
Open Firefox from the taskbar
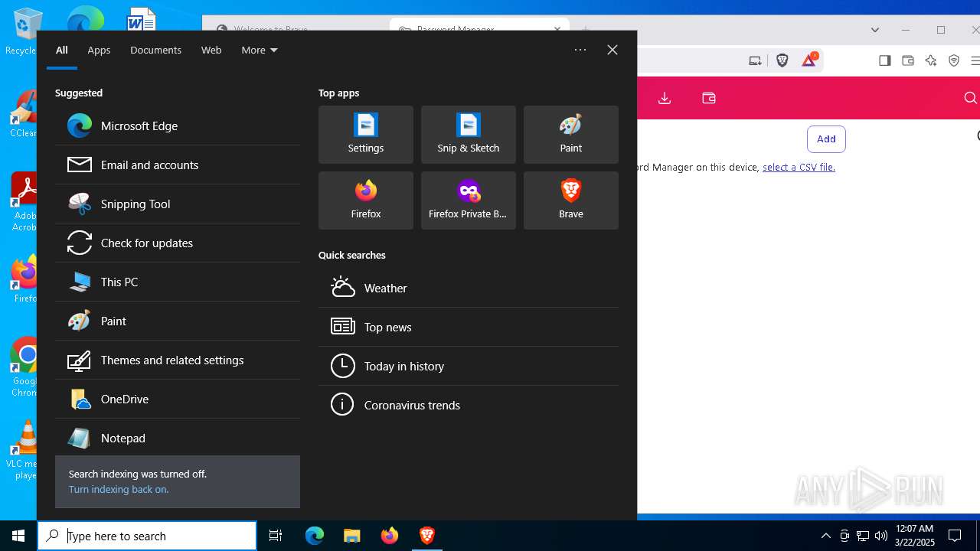coord(390,536)
